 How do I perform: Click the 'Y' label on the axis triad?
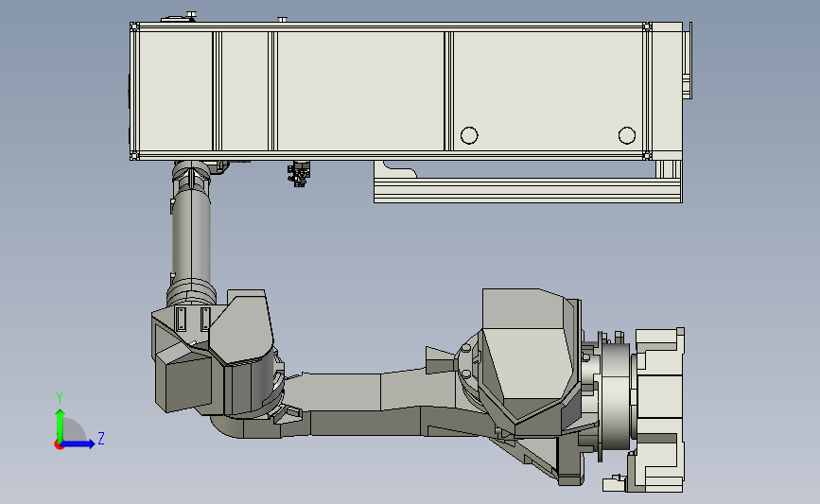tap(60, 398)
